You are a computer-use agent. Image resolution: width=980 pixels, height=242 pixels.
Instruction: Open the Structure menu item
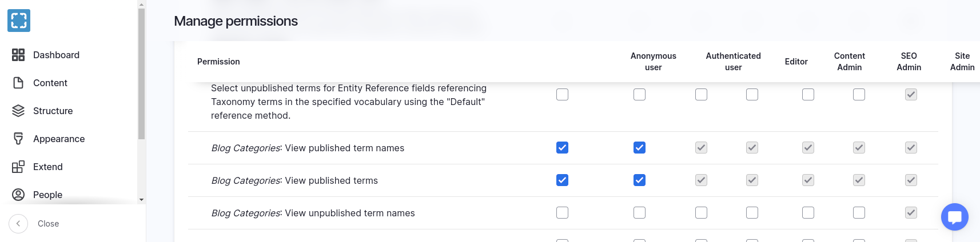point(53,111)
